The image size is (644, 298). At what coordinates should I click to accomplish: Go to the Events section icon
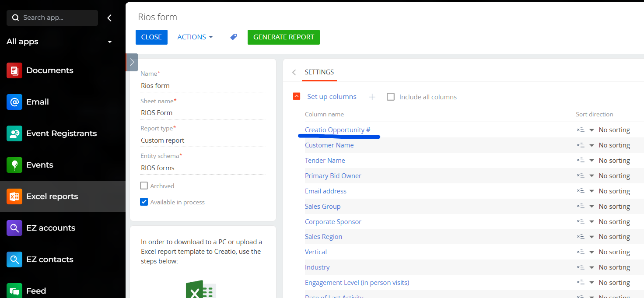[14, 165]
